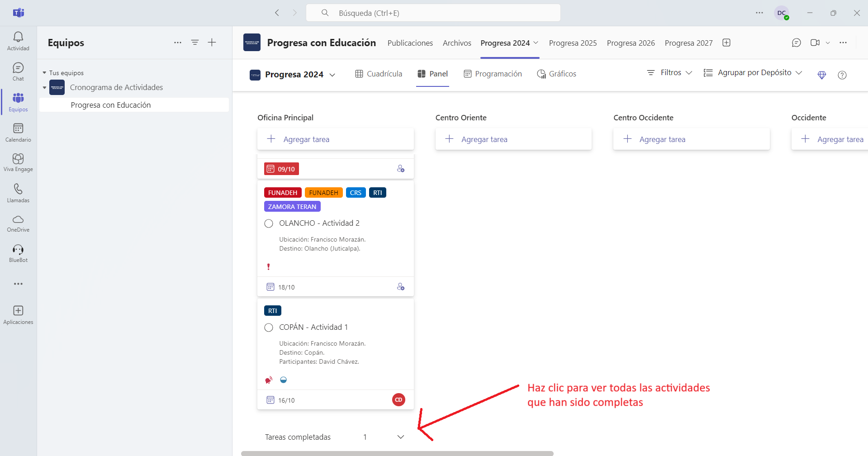Screen dimensions: 868x456
Task: Open channel conversation icon
Action: click(797, 43)
